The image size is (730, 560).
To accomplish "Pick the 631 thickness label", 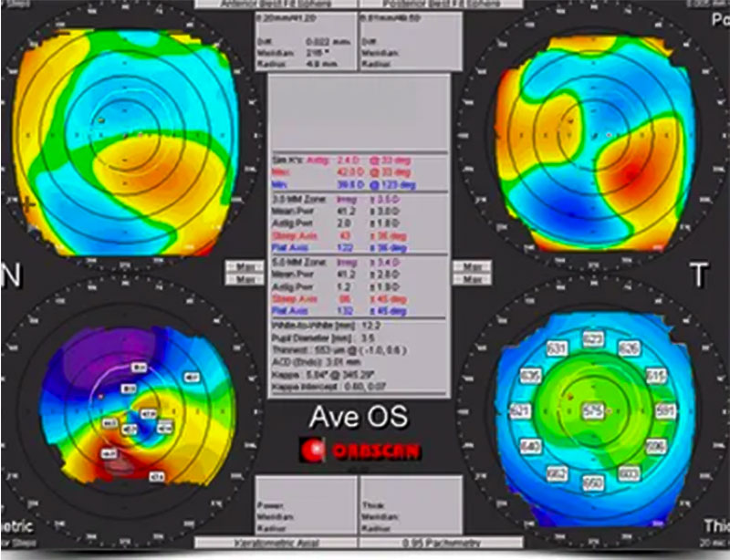I will click(558, 349).
